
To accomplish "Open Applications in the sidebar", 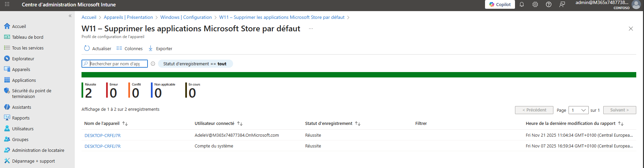I will pos(24,80).
